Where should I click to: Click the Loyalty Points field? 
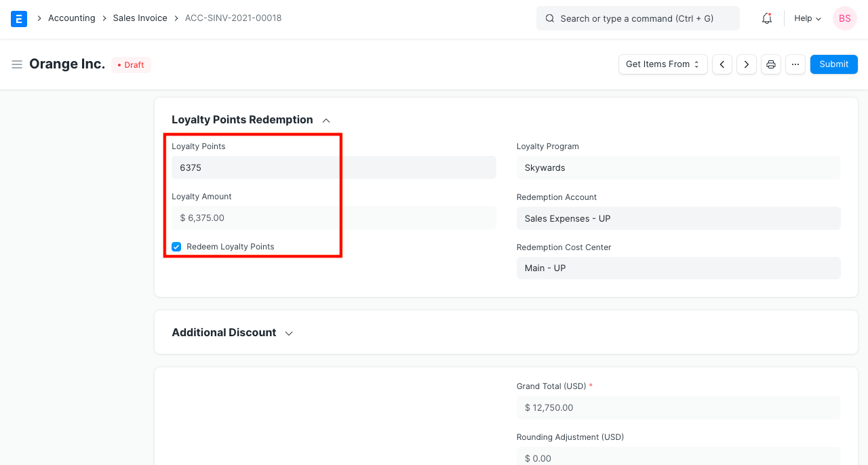pyautogui.click(x=334, y=167)
